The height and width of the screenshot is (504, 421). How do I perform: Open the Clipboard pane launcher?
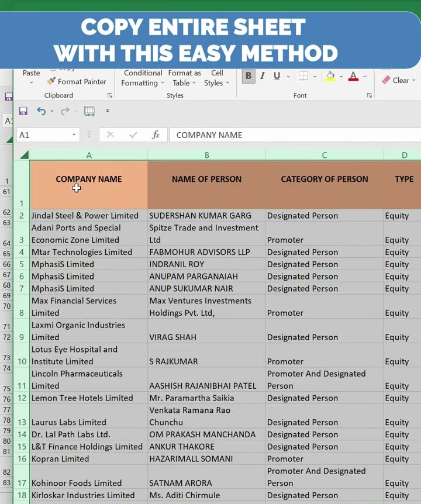110,95
